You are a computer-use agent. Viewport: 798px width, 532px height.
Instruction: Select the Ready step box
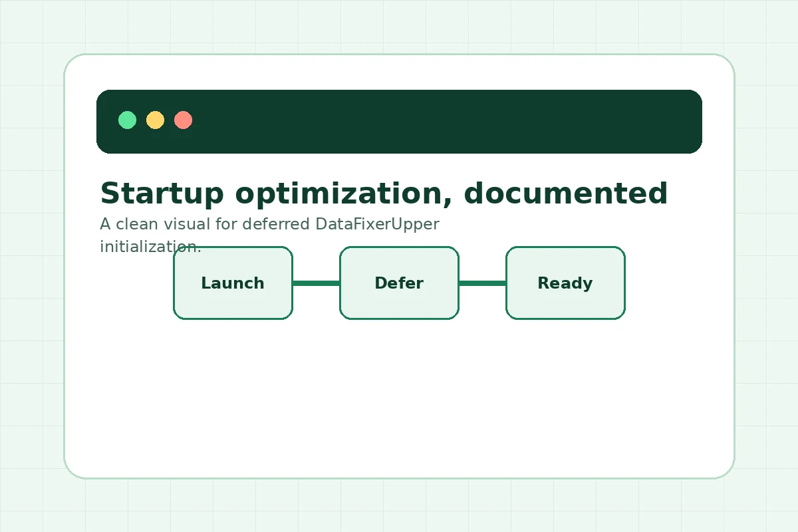pos(565,283)
